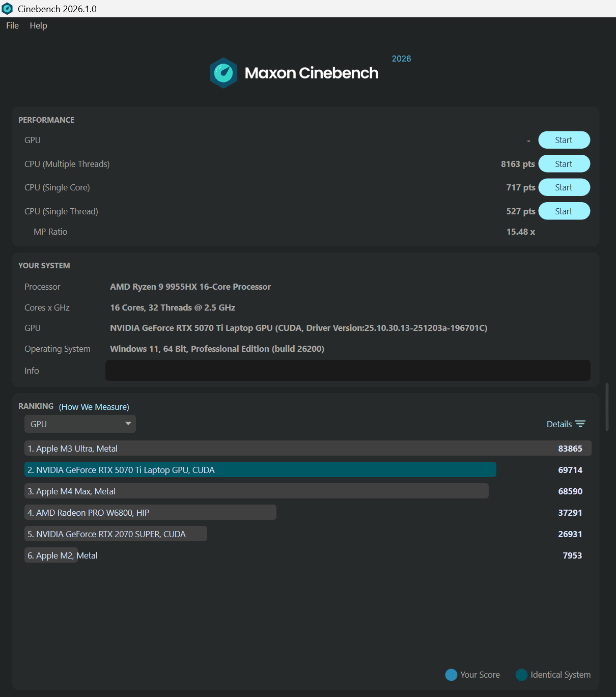The width and height of the screenshot is (616, 697).
Task: Click the 2026 version label by logo
Action: click(401, 59)
